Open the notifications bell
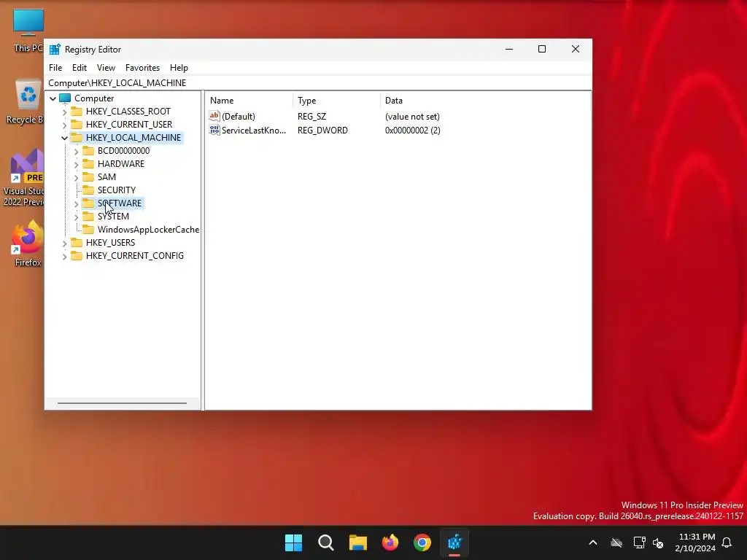This screenshot has width=747, height=560. (x=727, y=542)
